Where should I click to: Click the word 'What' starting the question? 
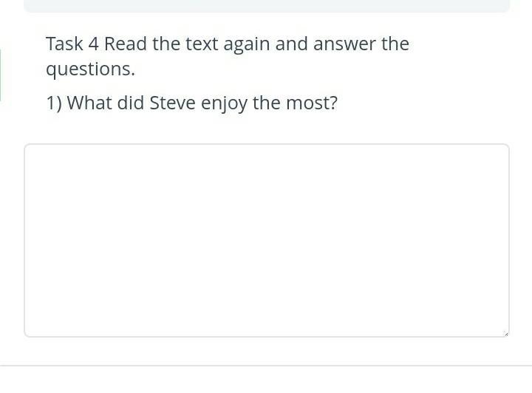pyautogui.click(x=89, y=103)
